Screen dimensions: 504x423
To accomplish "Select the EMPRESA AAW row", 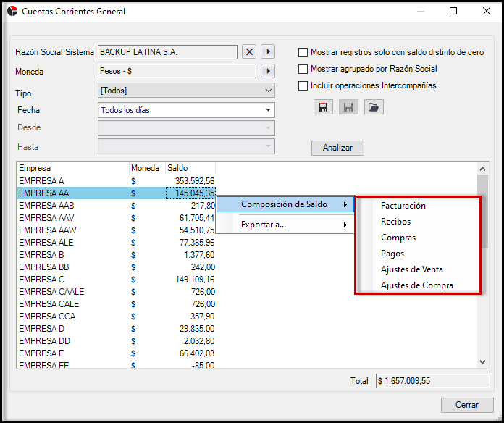I will pos(116,230).
